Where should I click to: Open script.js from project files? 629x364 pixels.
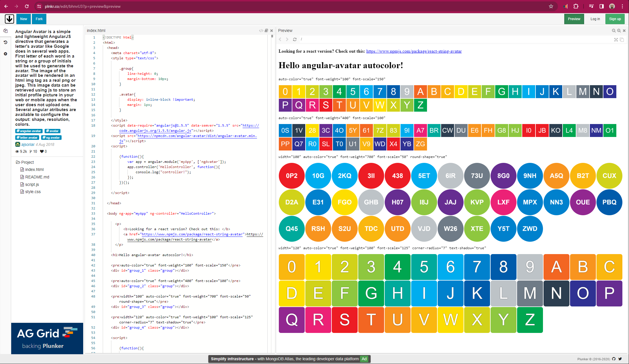[32, 184]
